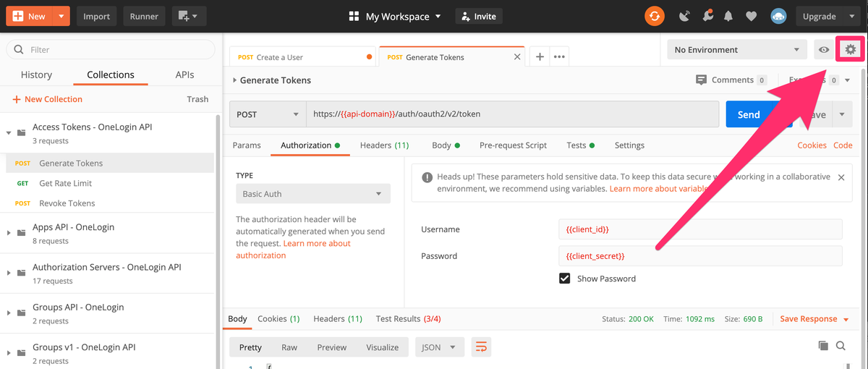Click the New button

pos(29,16)
